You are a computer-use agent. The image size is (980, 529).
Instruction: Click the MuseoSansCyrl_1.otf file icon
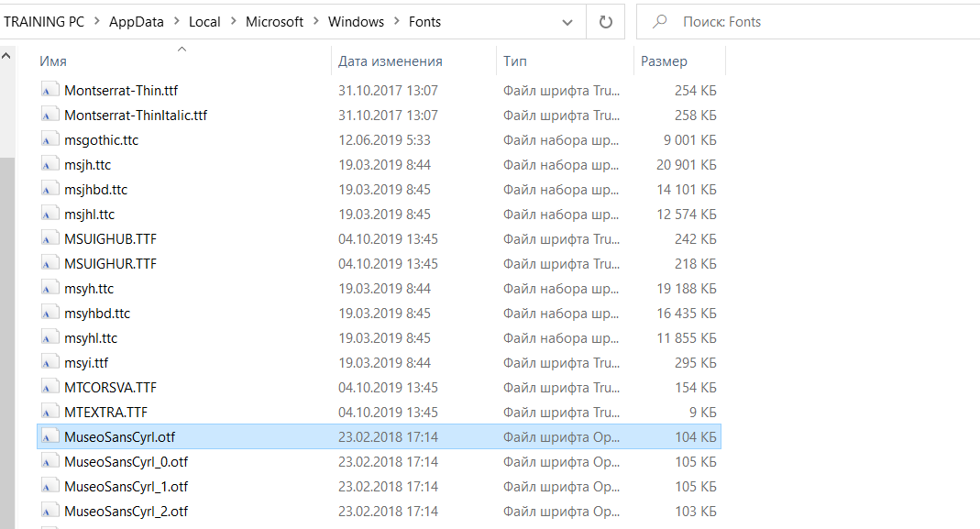tap(50, 487)
